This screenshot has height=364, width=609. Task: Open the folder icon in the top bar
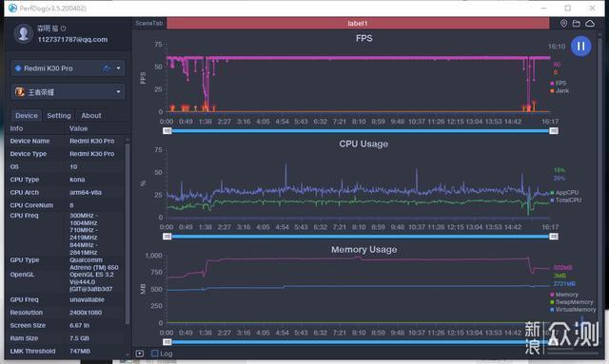coord(577,23)
